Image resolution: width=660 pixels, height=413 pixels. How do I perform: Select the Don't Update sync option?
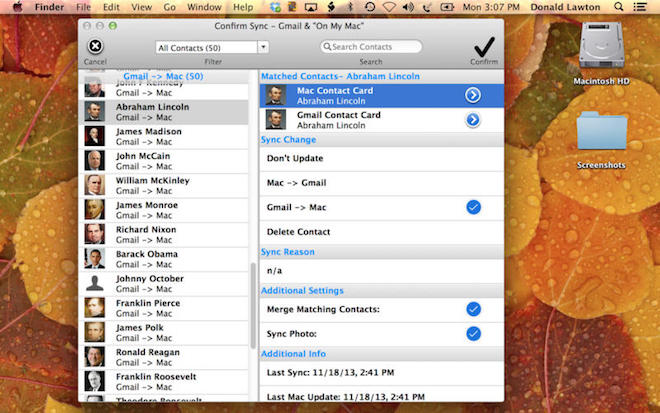[382, 159]
